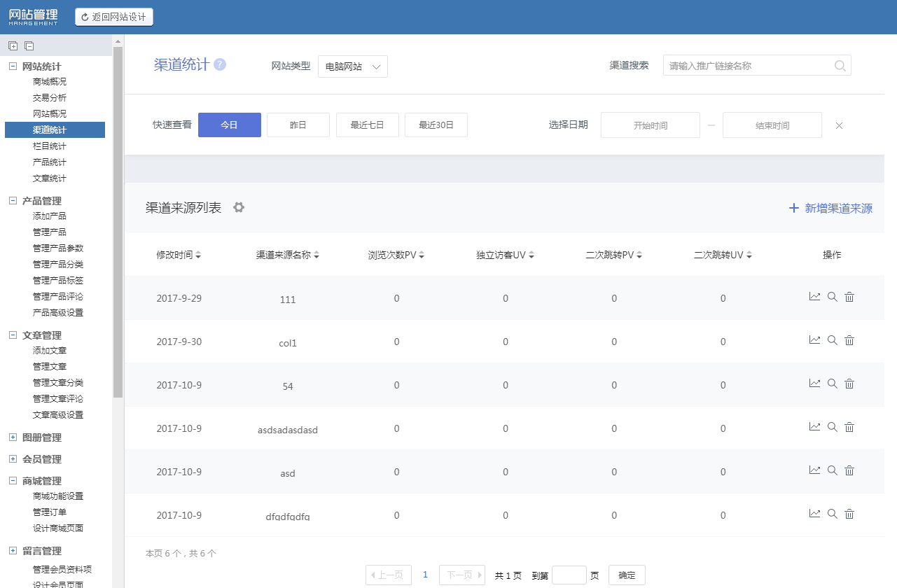Open 栏目统计 in sidebar
The width and height of the screenshot is (897, 588).
50,146
